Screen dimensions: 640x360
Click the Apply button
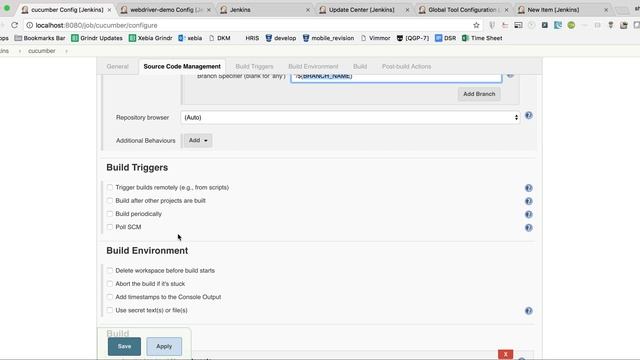click(164, 346)
